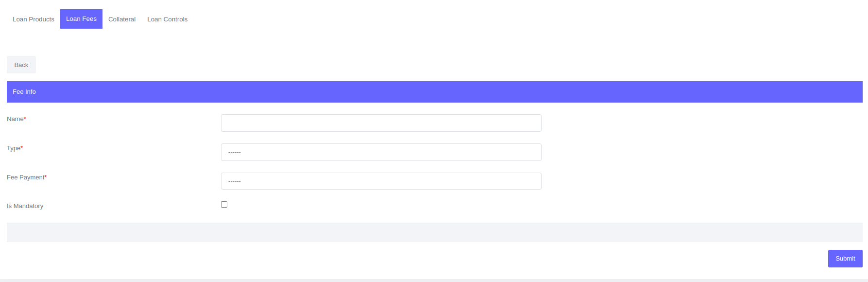Screen dimensions: 868x282
Task: Tick the checkbox next to Is Mandatory
Action: click(224, 204)
